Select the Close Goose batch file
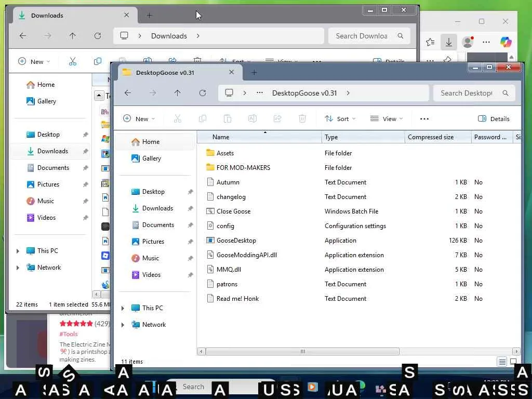 point(229,211)
